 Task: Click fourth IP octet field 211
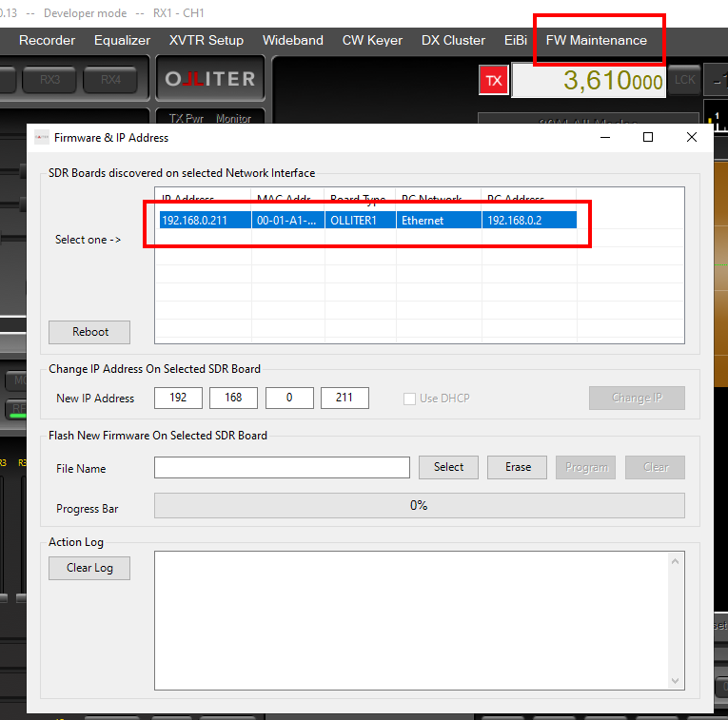click(344, 398)
